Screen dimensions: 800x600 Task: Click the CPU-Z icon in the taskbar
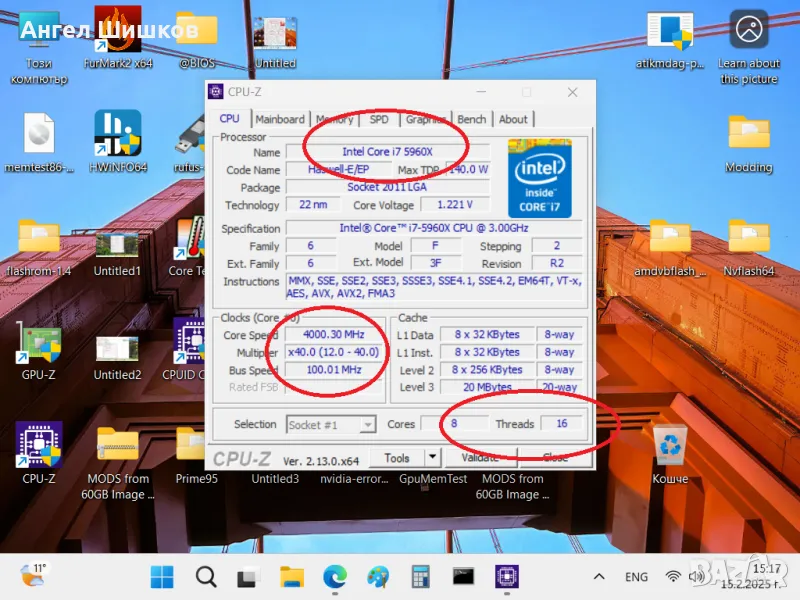click(x=507, y=577)
